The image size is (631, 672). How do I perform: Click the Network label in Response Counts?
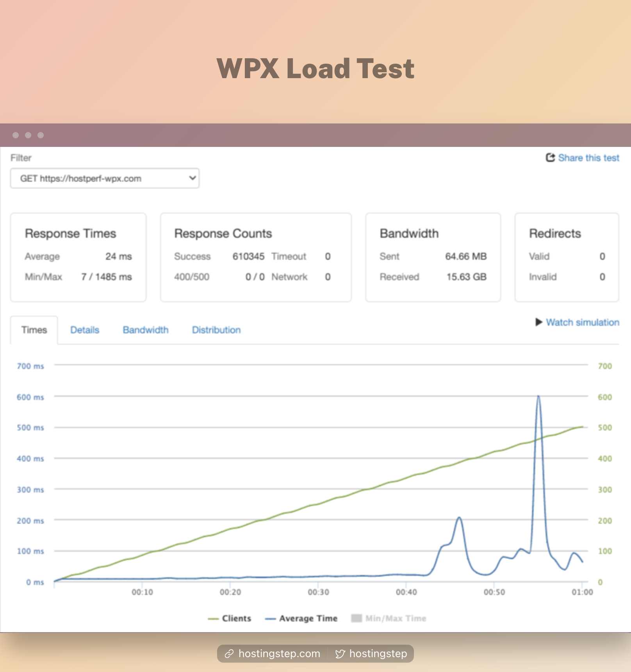coord(289,277)
